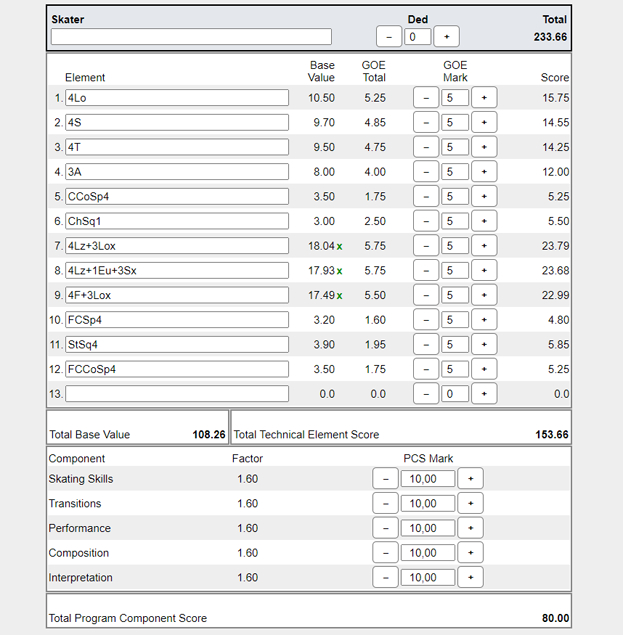
Task: Click the Performance PCS mark value field
Action: (x=427, y=528)
